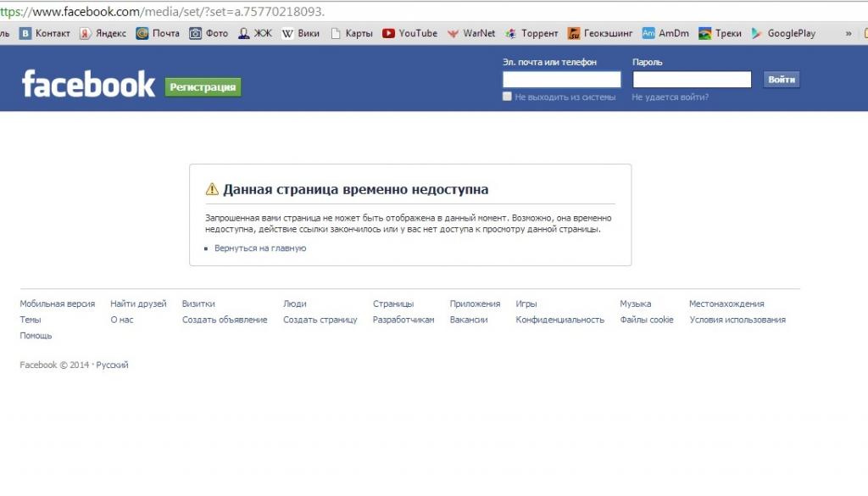868x496 pixels.
Task: Open the Создать объявление footer link
Action: (225, 320)
